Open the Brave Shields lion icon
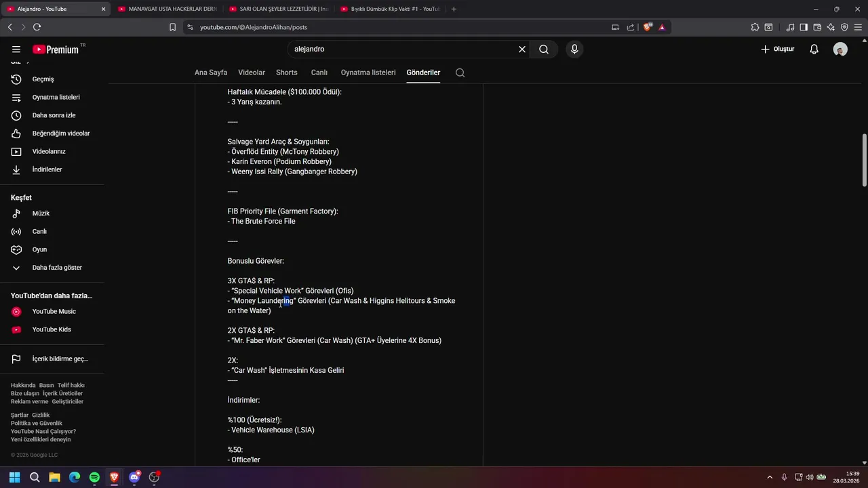868x488 pixels. (647, 27)
